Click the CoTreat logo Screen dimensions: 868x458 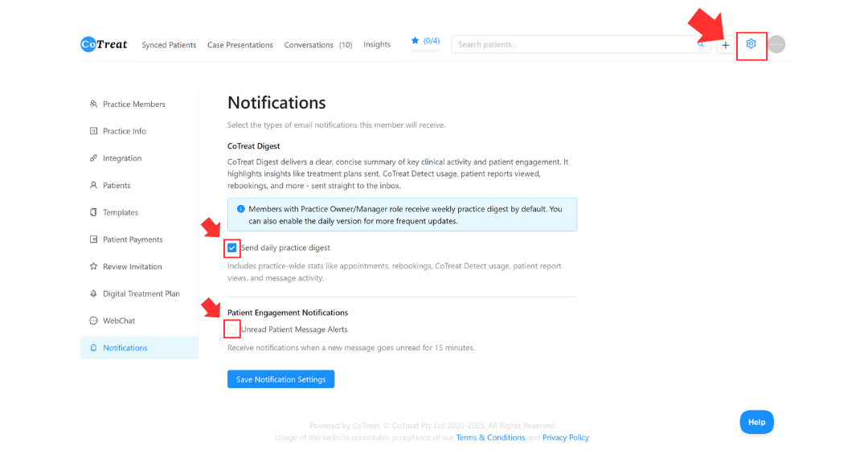(104, 44)
